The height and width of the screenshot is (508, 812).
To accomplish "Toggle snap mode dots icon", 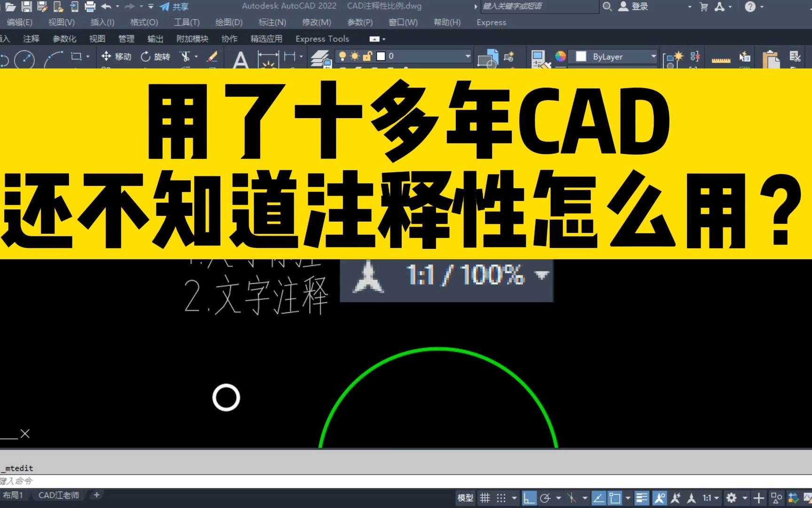I will 501,498.
